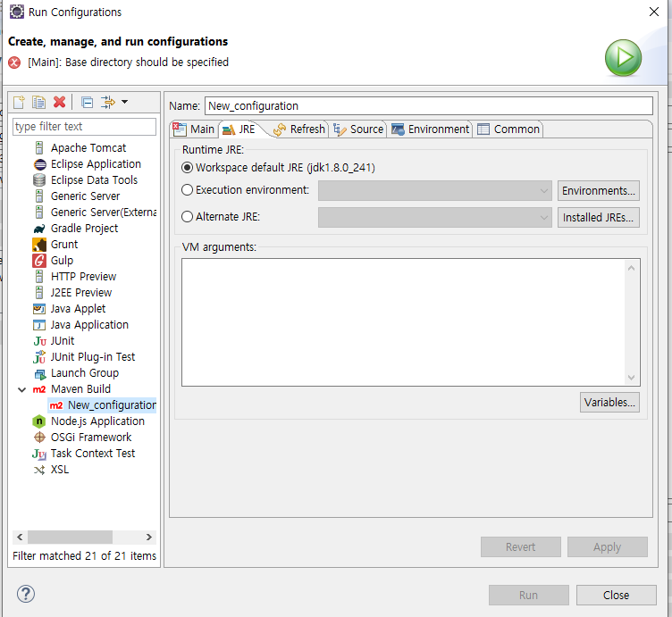Click the help question mark icon

tap(26, 595)
